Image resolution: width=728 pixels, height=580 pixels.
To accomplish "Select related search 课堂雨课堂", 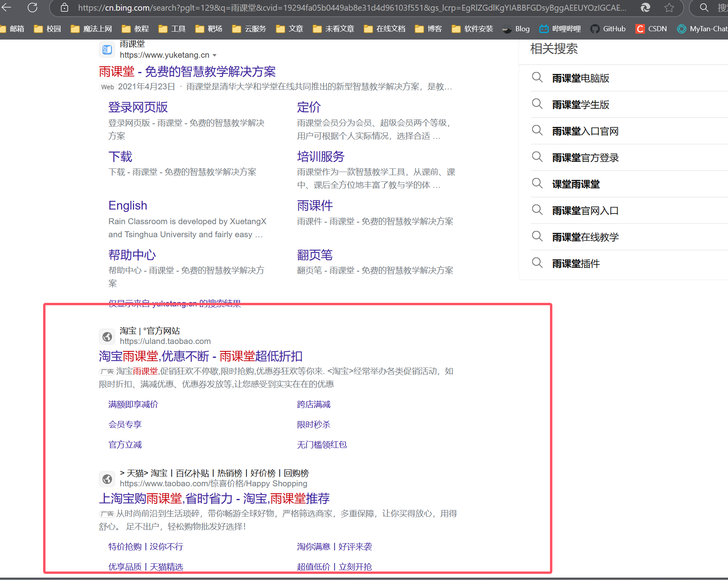I will coord(576,184).
